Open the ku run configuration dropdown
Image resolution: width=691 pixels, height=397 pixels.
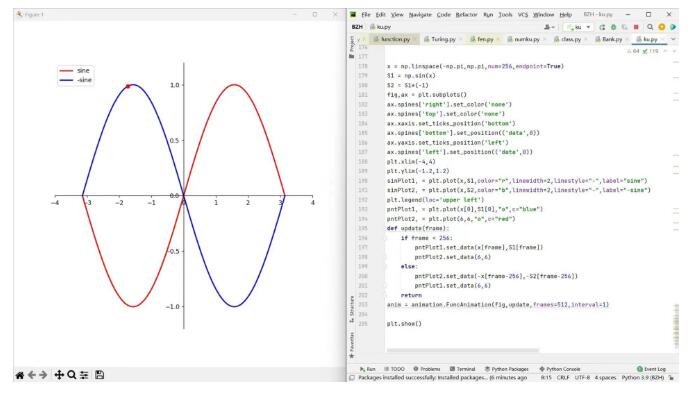click(579, 27)
